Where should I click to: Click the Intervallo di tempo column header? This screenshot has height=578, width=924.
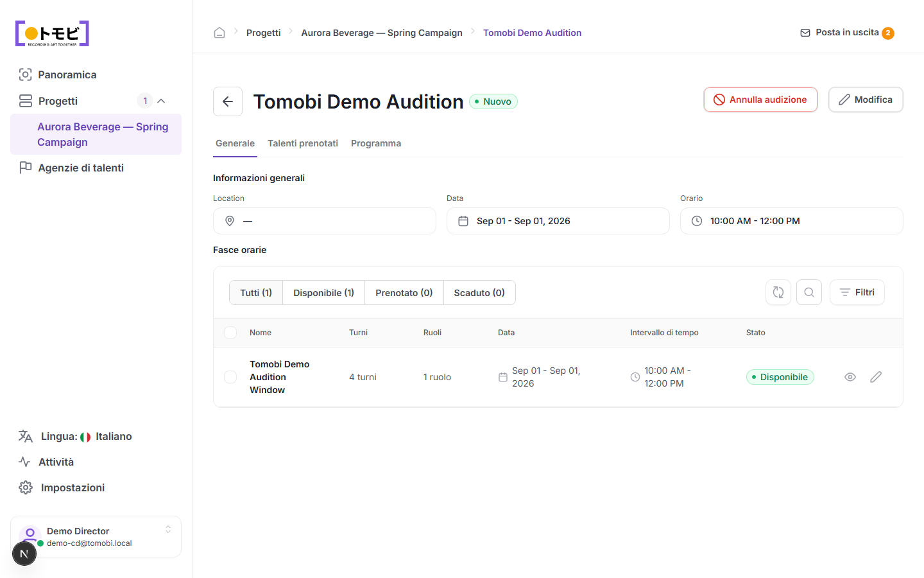(664, 333)
